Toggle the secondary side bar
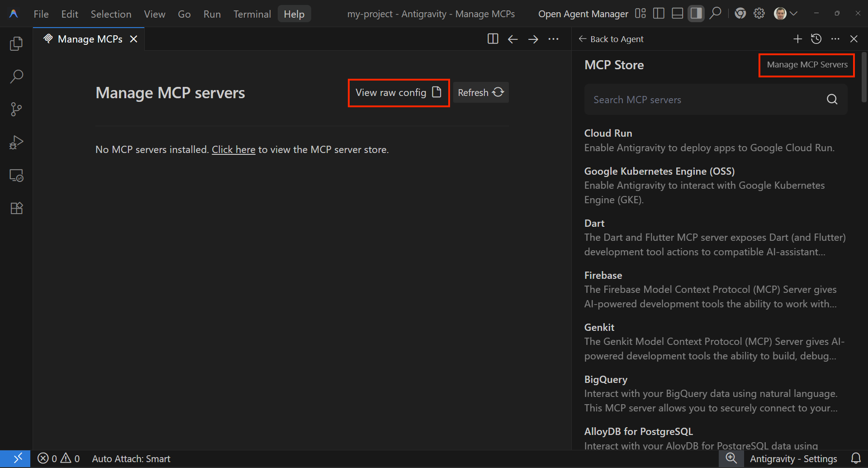The image size is (868, 468). 696,14
